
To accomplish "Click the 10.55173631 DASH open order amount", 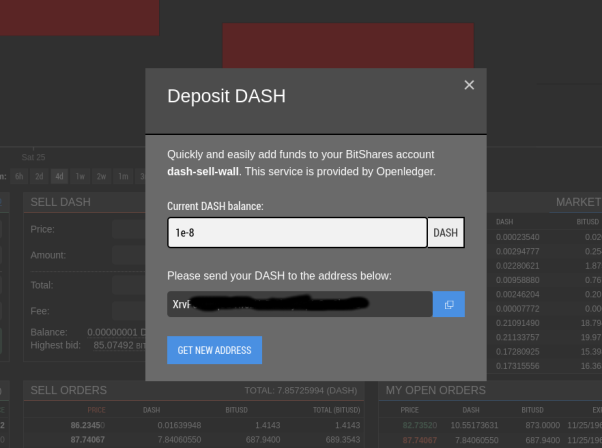I will tap(474, 425).
